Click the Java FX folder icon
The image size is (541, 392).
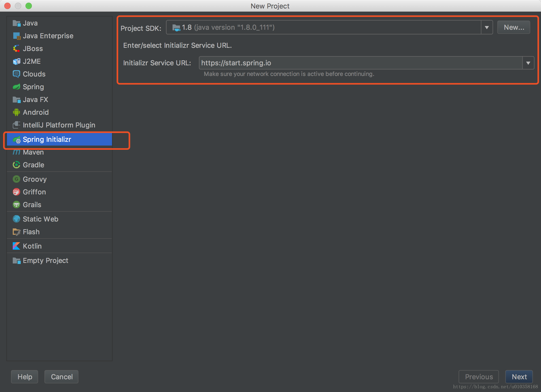pyautogui.click(x=16, y=100)
